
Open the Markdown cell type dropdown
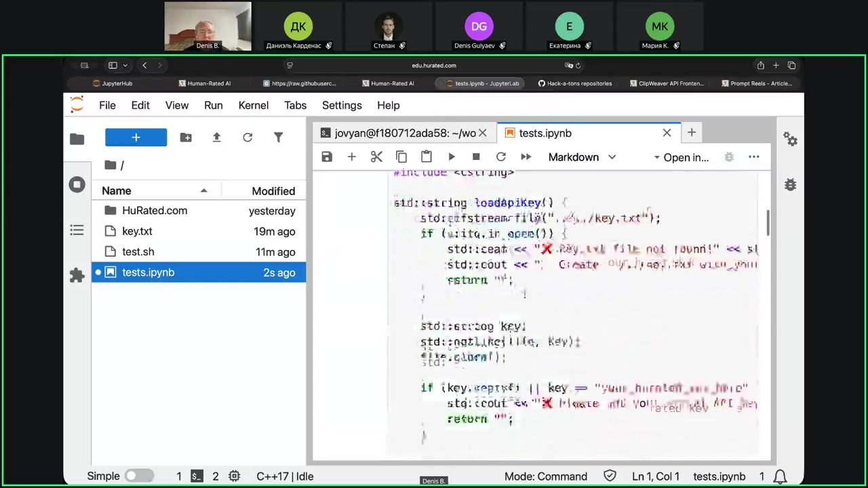click(582, 157)
